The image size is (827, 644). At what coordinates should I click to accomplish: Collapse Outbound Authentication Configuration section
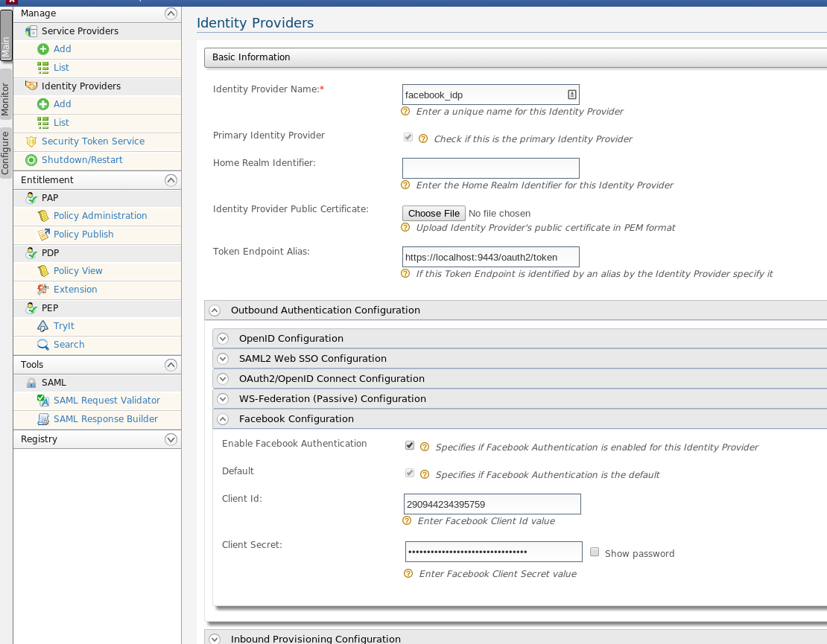coord(215,310)
